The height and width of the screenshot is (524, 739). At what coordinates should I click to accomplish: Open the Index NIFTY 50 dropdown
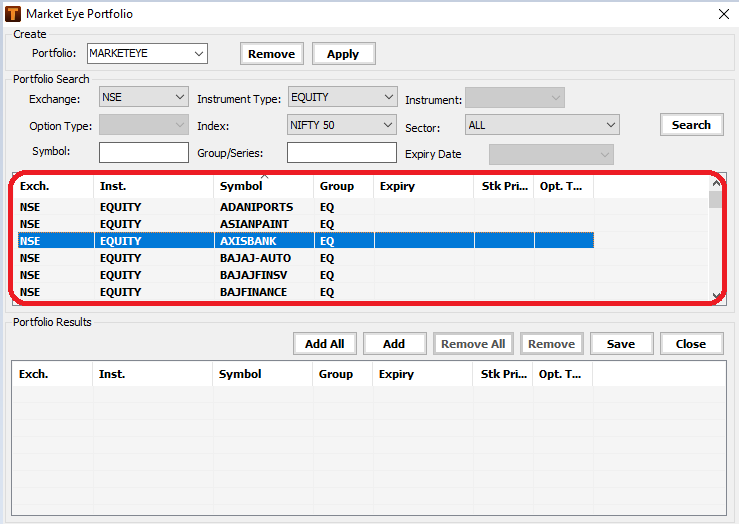point(342,125)
